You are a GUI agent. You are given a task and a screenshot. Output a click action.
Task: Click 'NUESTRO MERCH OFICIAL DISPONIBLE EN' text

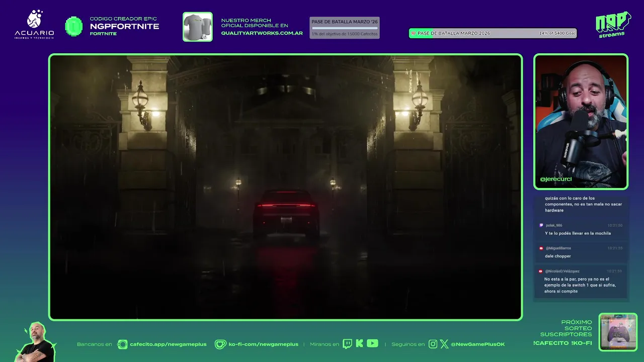click(x=255, y=23)
